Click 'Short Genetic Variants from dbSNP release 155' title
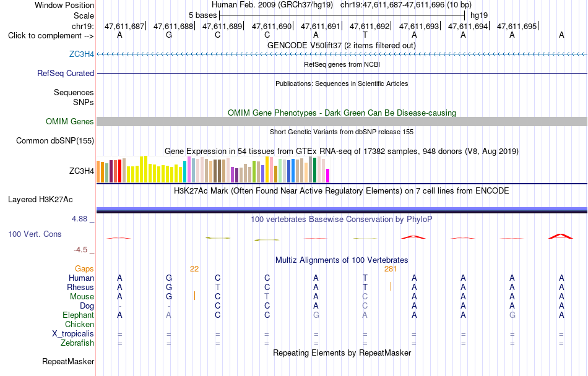The image size is (588, 376). coord(342,132)
